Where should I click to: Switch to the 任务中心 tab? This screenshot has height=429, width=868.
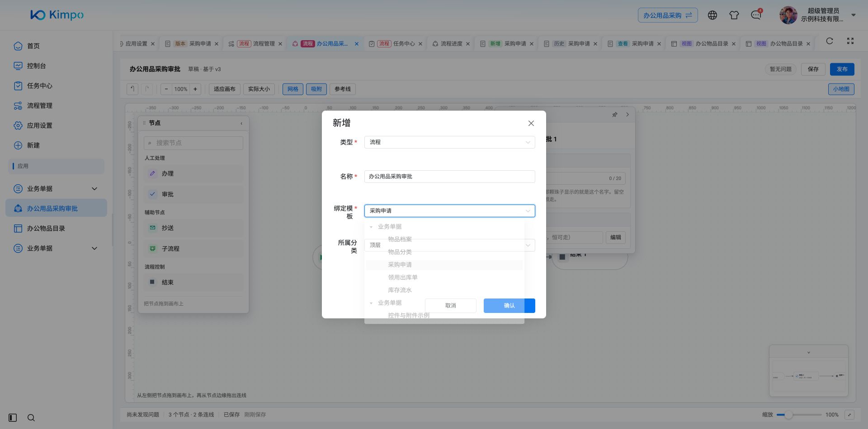(x=396, y=44)
